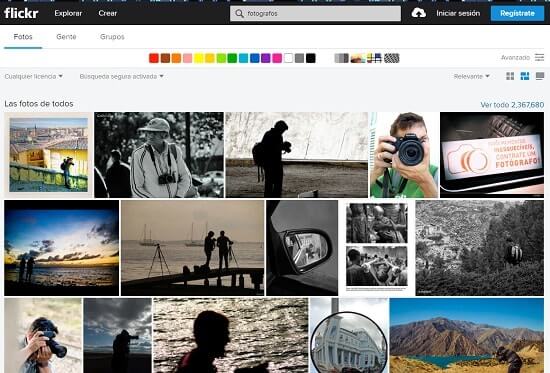Open the Flickr logo home link
Screen dimensions: 550x373
pyautogui.click(x=21, y=13)
